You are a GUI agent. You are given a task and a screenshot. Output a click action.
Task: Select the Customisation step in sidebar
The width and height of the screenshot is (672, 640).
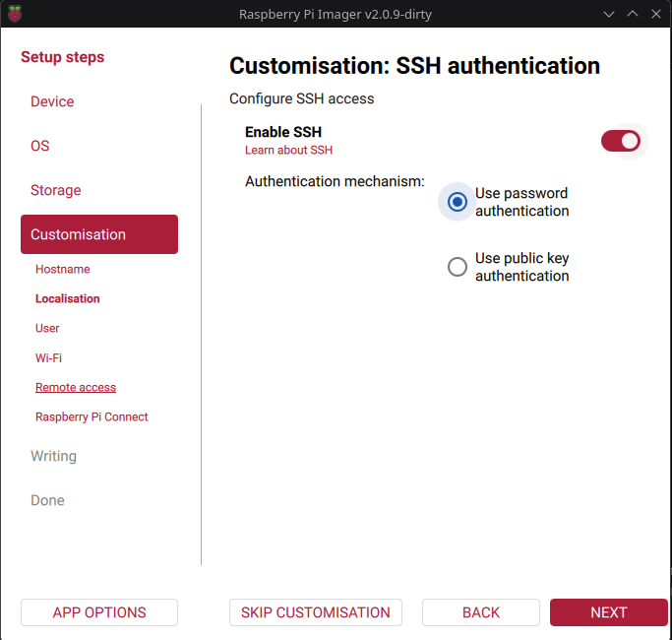click(x=99, y=234)
